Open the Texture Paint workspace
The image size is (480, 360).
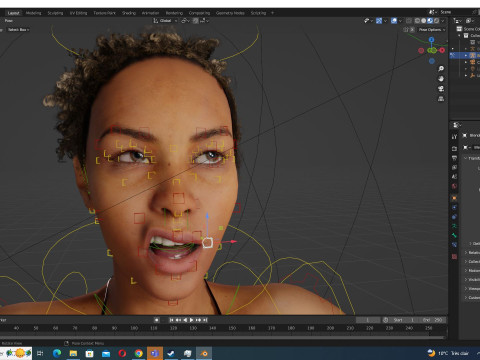tap(104, 13)
